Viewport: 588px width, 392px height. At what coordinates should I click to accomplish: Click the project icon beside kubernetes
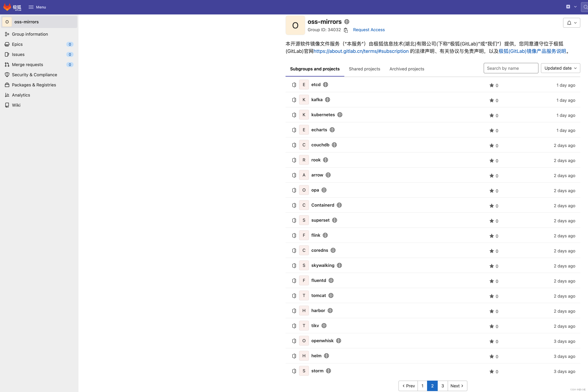pos(294,115)
